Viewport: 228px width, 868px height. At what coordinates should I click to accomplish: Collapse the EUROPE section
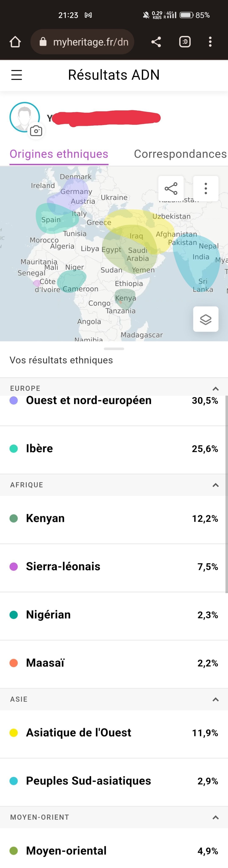pos(216,388)
